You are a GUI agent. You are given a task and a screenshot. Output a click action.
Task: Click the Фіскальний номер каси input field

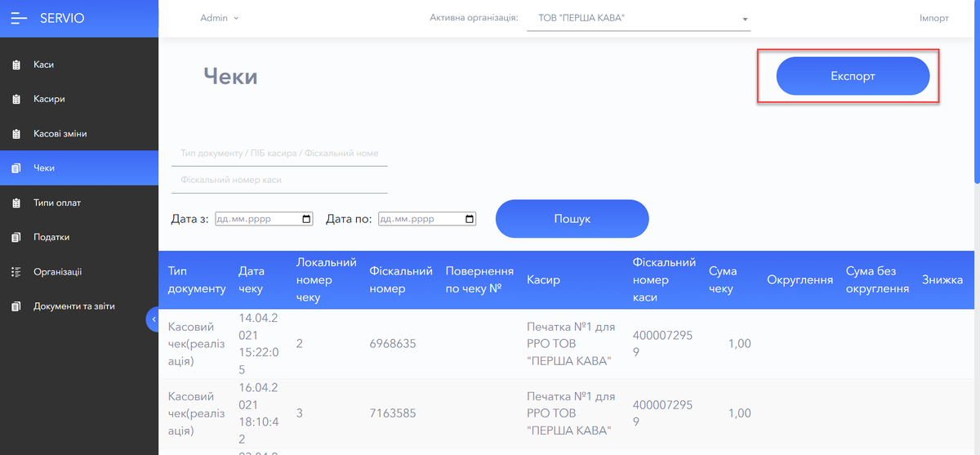pos(279,180)
